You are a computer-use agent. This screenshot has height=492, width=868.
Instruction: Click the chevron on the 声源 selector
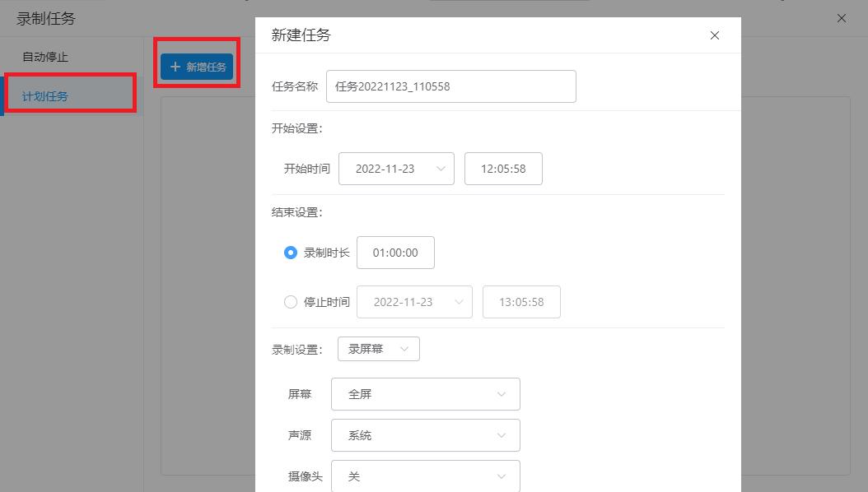click(x=502, y=435)
